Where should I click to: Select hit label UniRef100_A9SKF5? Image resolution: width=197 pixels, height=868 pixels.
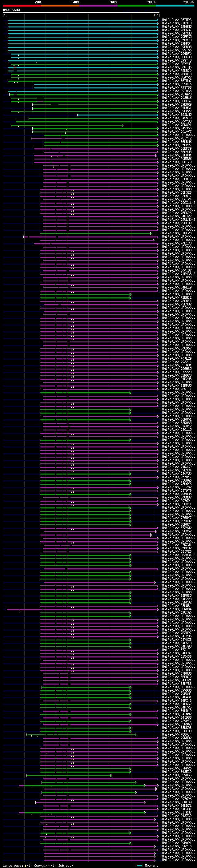click(x=177, y=84)
